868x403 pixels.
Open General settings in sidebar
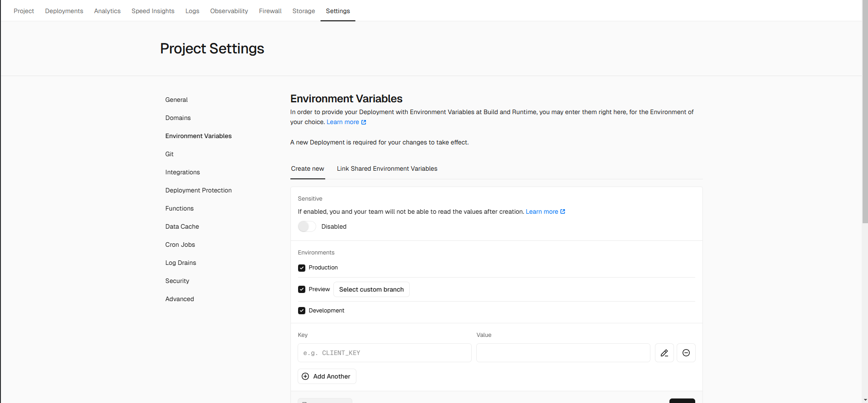pyautogui.click(x=176, y=100)
